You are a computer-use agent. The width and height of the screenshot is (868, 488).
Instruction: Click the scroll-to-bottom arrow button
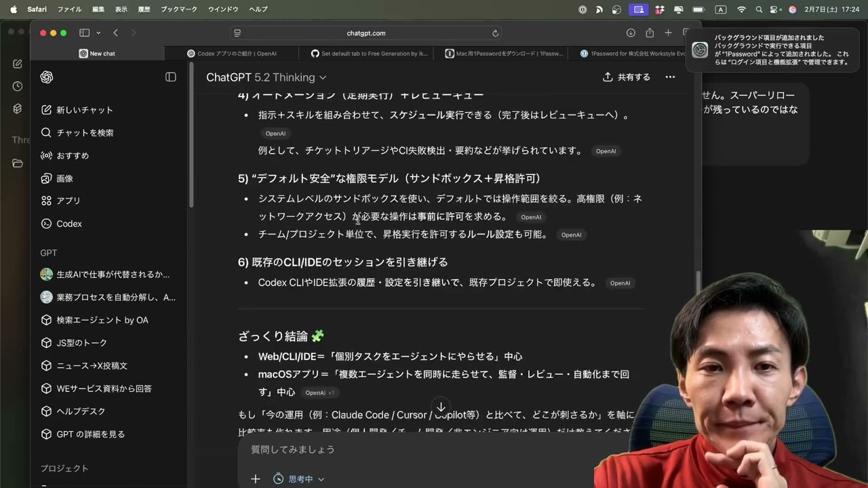click(441, 407)
